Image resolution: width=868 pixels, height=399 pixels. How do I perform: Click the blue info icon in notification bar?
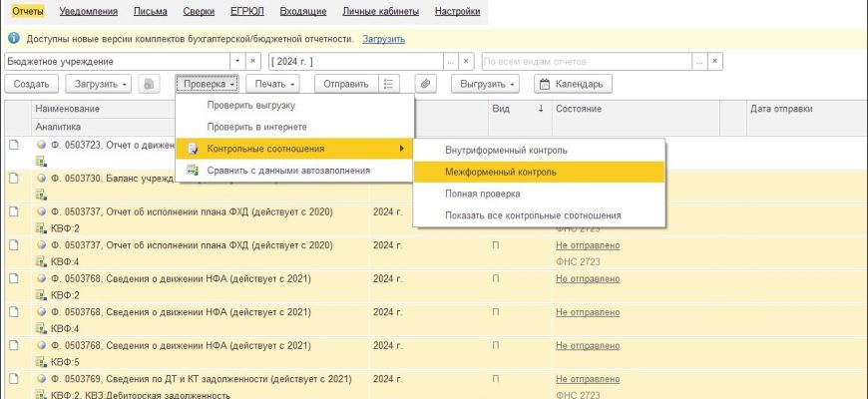(14, 38)
